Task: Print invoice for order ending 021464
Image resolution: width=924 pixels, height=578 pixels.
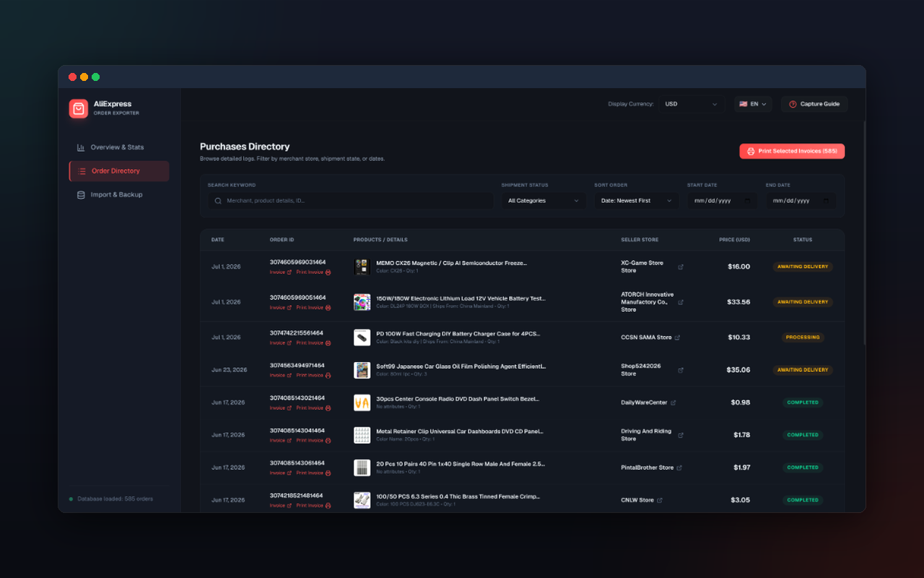Action: (x=313, y=408)
